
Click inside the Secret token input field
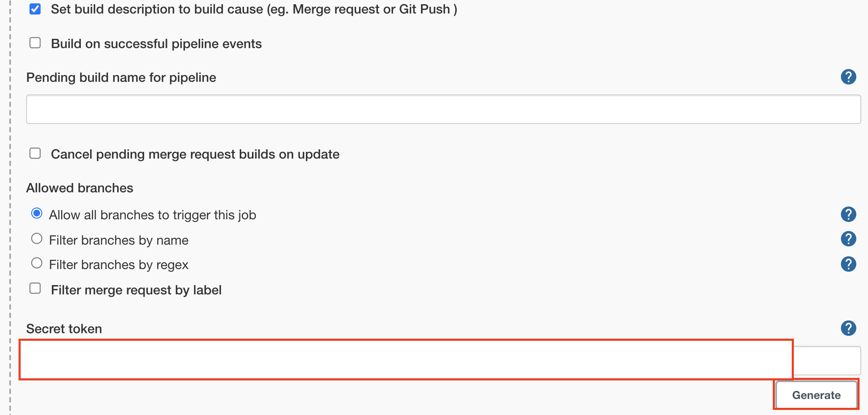pos(440,360)
